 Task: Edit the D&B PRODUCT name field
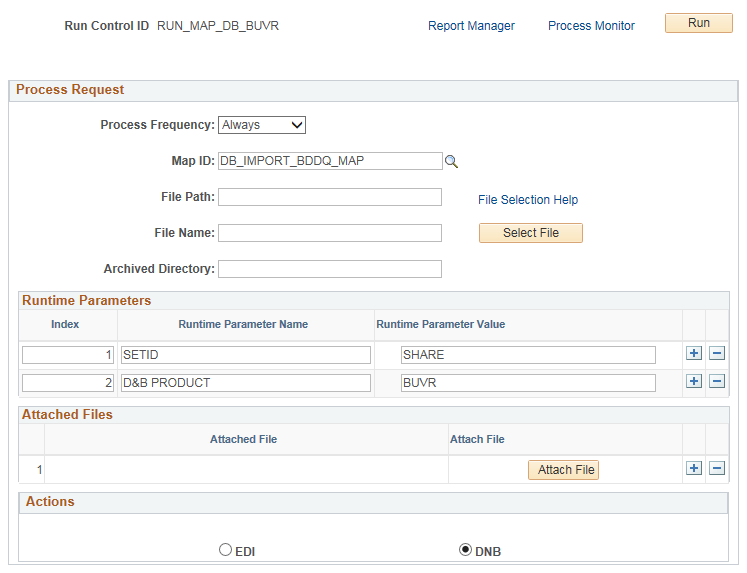click(246, 383)
